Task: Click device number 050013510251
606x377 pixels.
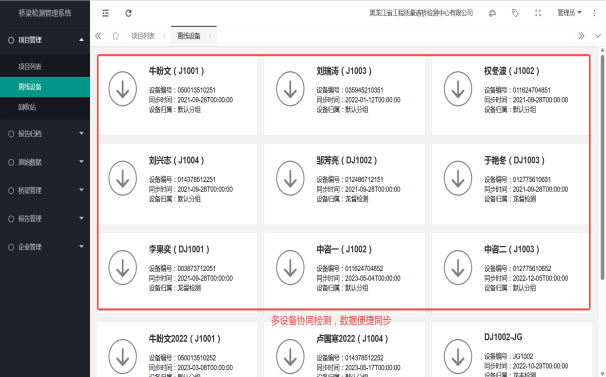Action: (x=197, y=90)
